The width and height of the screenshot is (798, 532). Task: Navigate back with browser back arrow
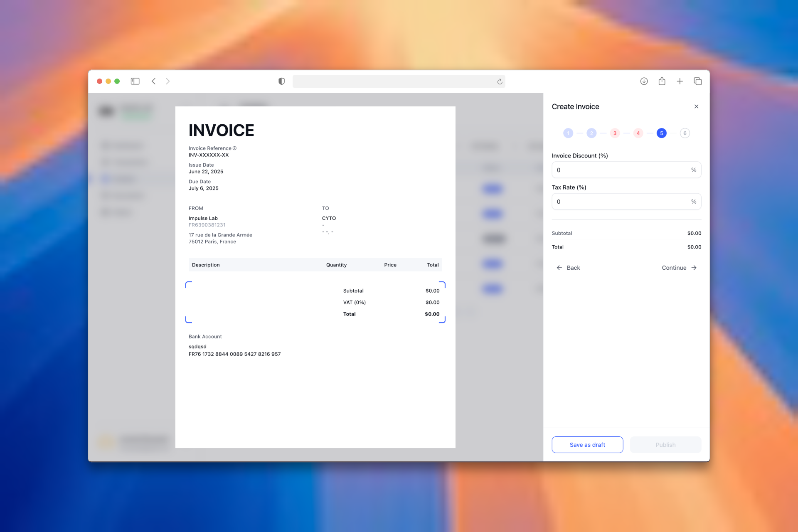coord(154,81)
